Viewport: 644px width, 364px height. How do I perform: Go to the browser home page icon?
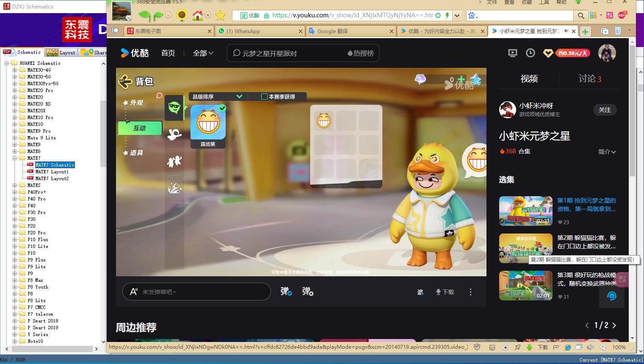[x=197, y=16]
